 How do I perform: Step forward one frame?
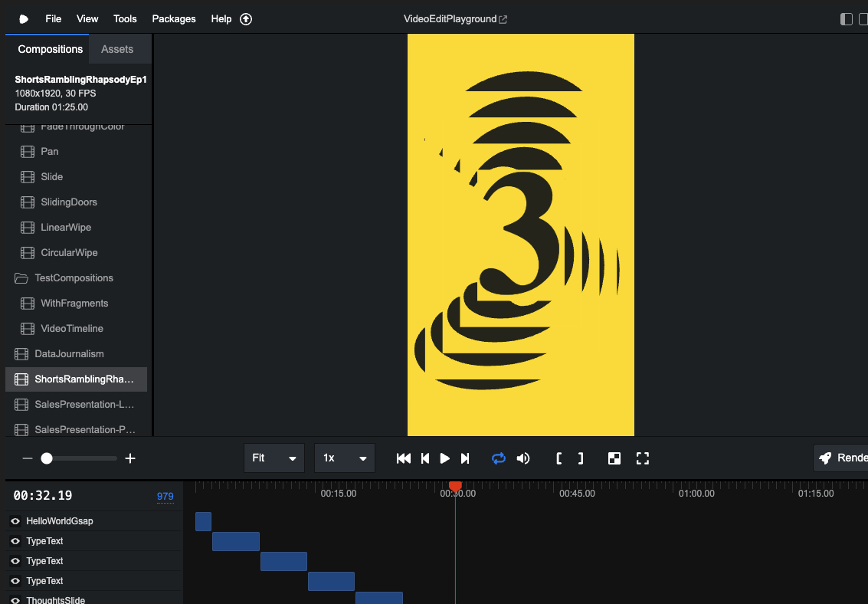click(465, 458)
